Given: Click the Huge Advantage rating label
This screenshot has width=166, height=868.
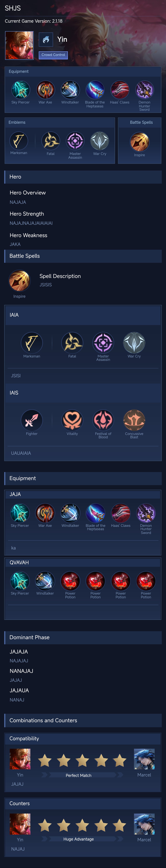Looking at the screenshot, I should tap(79, 839).
